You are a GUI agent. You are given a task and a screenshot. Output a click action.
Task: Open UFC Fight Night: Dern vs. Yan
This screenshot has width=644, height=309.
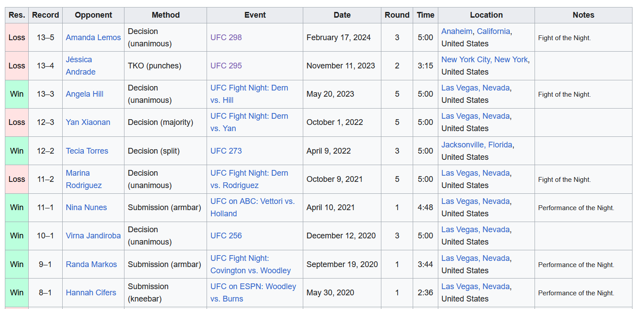[249, 122]
